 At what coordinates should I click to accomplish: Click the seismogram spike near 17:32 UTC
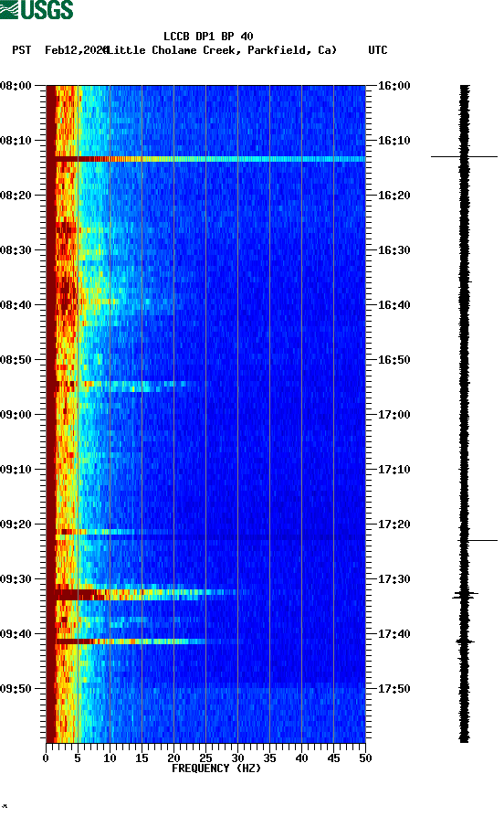(465, 594)
